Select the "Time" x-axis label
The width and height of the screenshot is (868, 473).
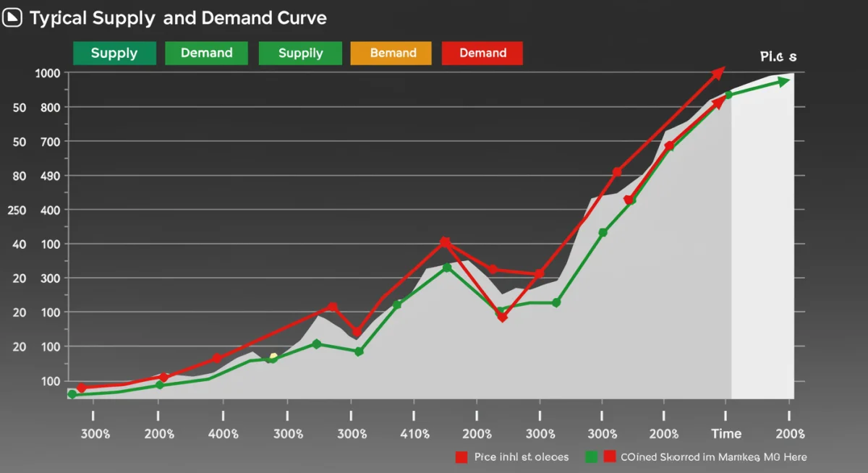[x=726, y=434]
